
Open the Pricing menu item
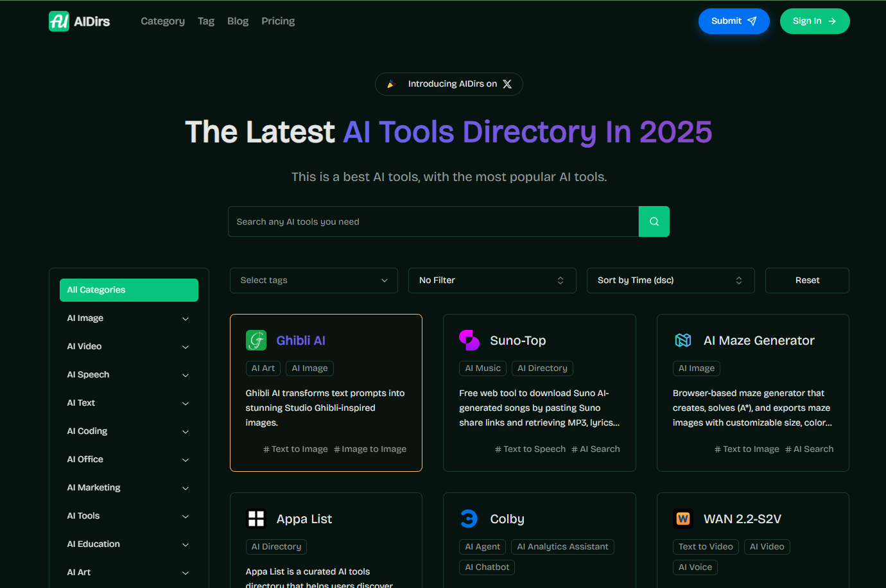278,21
